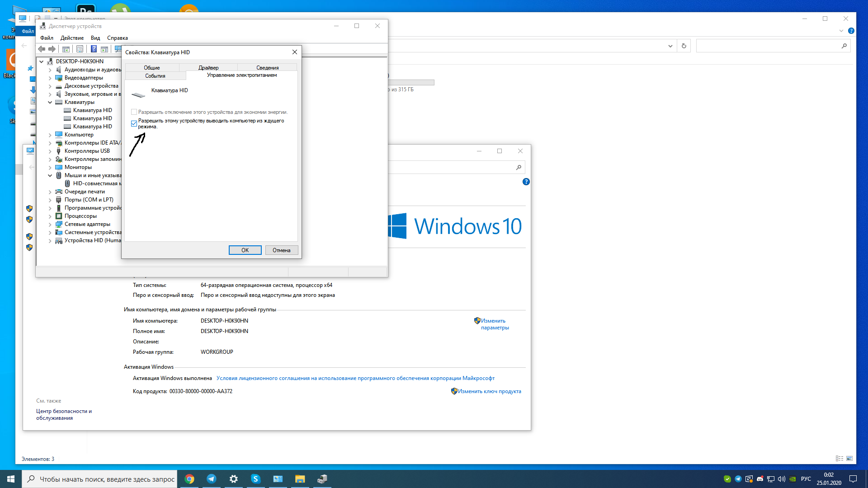Expand the Аудиовходы и аудиовыходы node
This screenshot has width=868, height=488.
[50, 70]
